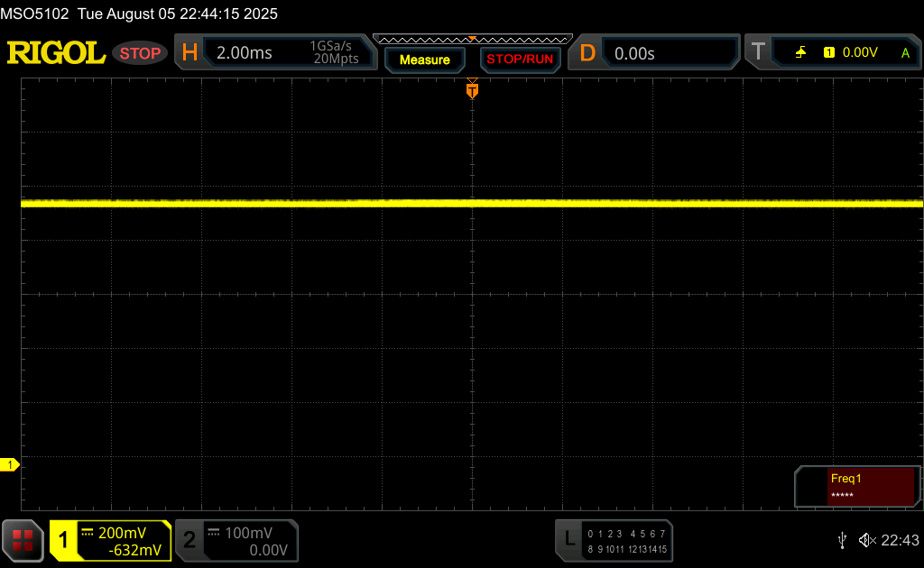Select the orange trigger position marker above grid

(471, 90)
